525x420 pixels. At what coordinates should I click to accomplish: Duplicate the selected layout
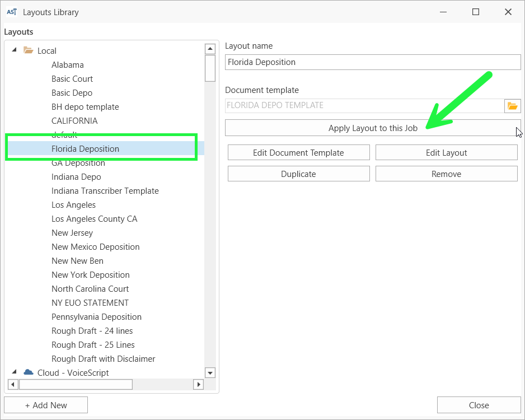[298, 174]
